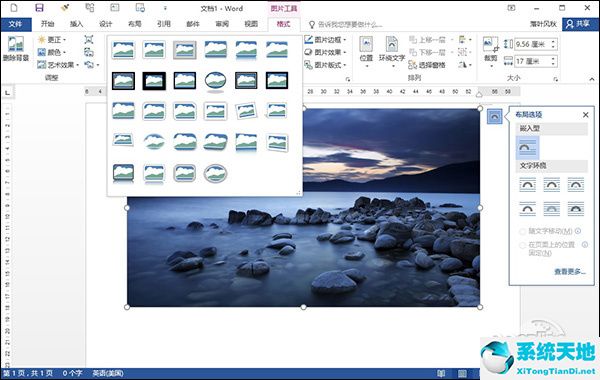Collapse the ribbon with the chevron arrow
Screen dimensions: 600x380
[x=592, y=79]
